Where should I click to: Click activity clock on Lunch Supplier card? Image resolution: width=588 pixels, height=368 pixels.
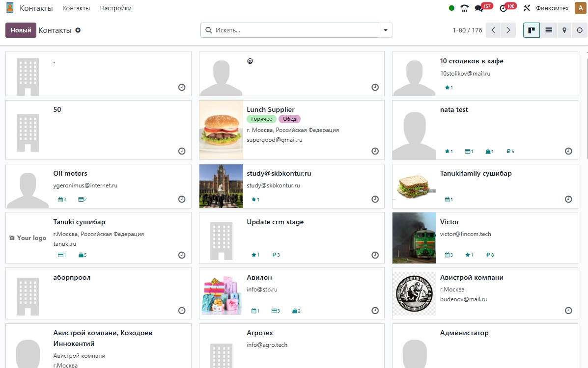(x=375, y=151)
